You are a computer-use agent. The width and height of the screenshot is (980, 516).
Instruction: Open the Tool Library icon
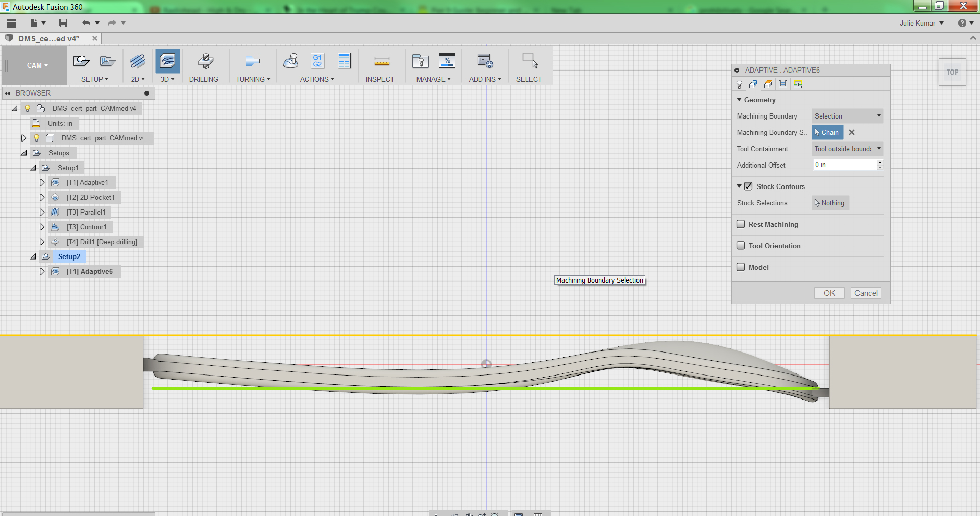[x=420, y=61]
